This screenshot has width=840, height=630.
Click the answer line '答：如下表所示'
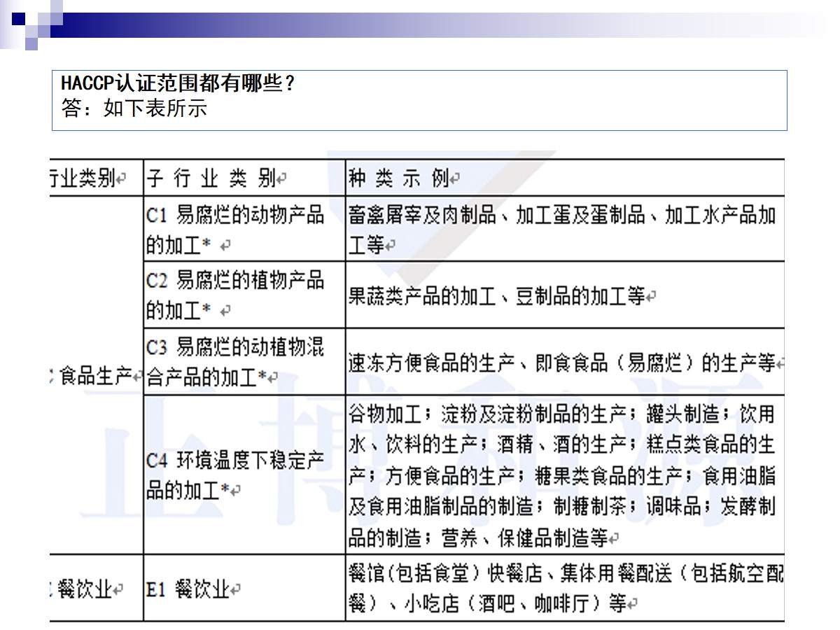134,108
